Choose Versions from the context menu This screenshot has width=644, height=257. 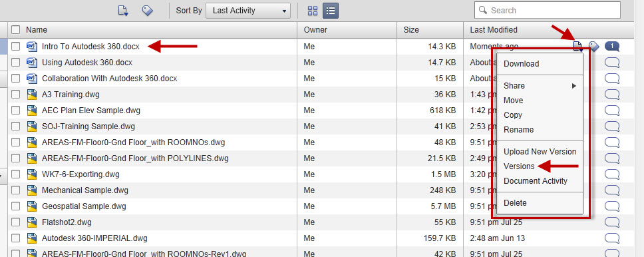click(519, 166)
